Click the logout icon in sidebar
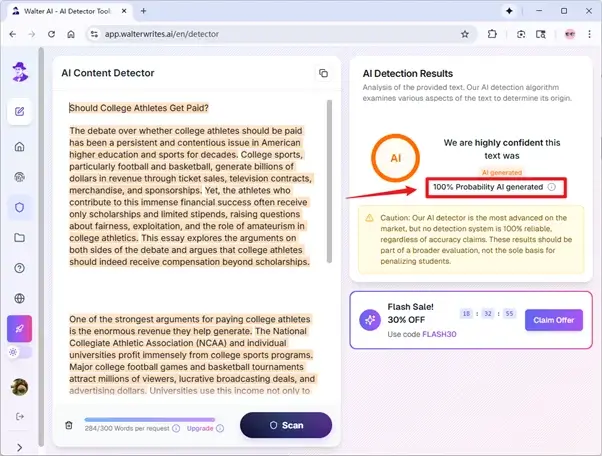Viewport: 602px width, 456px height. click(19, 416)
